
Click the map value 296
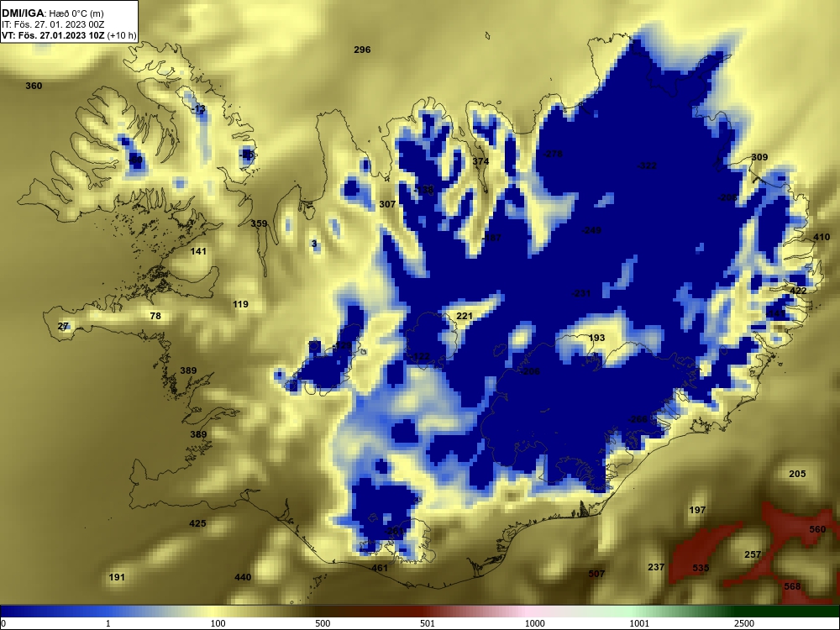(362, 50)
